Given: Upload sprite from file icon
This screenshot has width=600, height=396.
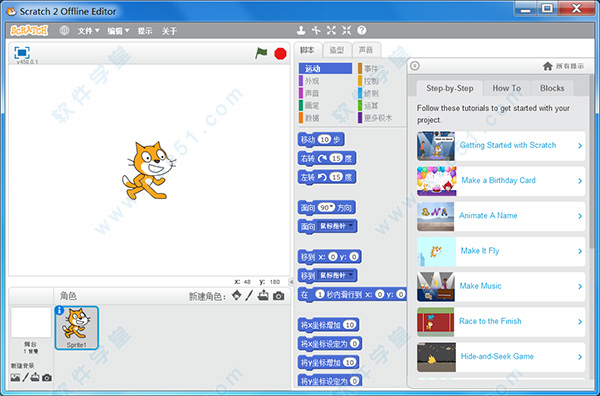Looking at the screenshot, I should point(263,295).
